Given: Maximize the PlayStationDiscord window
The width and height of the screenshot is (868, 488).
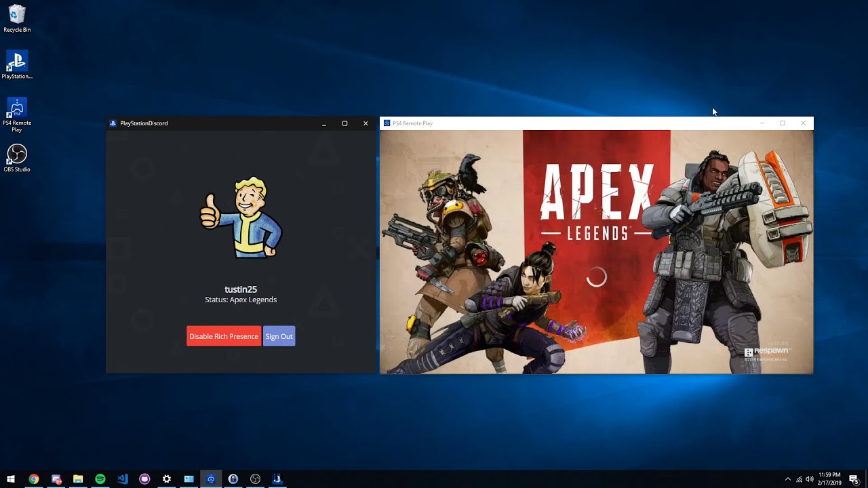Looking at the screenshot, I should point(344,123).
